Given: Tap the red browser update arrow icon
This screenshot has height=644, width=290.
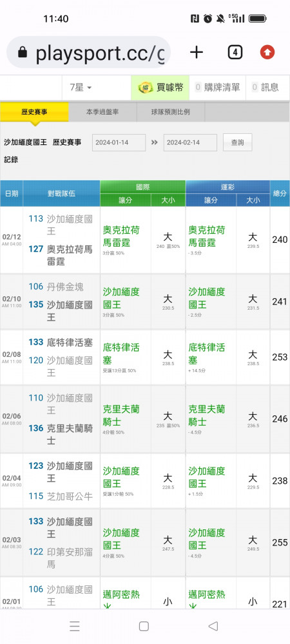Looking at the screenshot, I should pyautogui.click(x=267, y=52).
